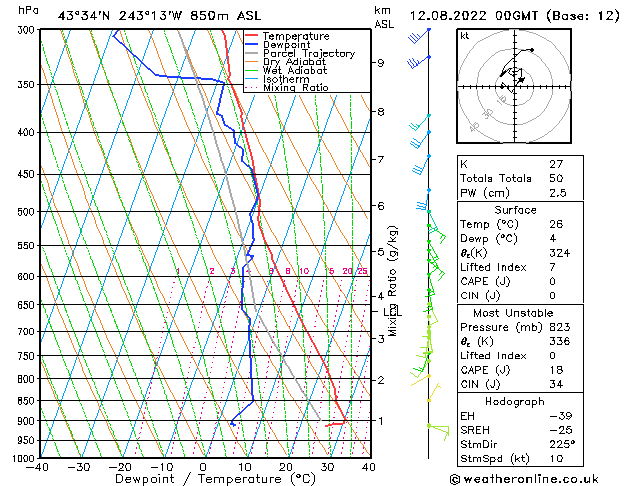629x486 pixels.
Task: Click the '300' pressure level label
Action: 27,30
